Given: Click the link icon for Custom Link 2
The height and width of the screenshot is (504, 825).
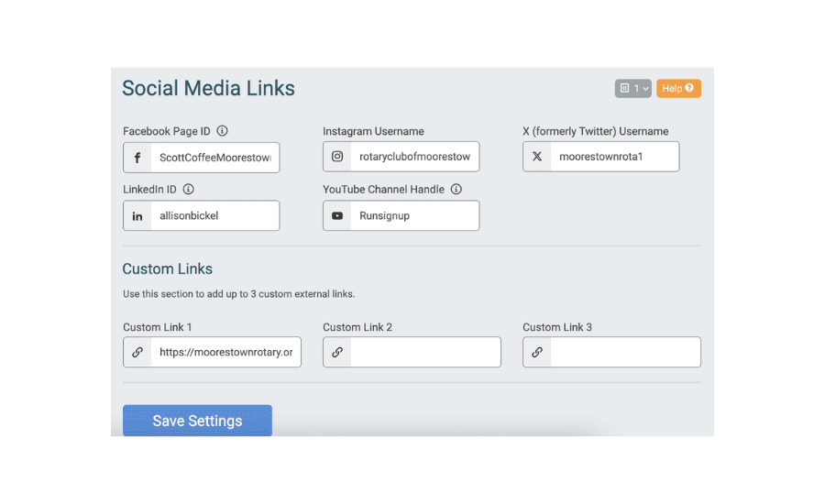Looking at the screenshot, I should click(x=337, y=352).
